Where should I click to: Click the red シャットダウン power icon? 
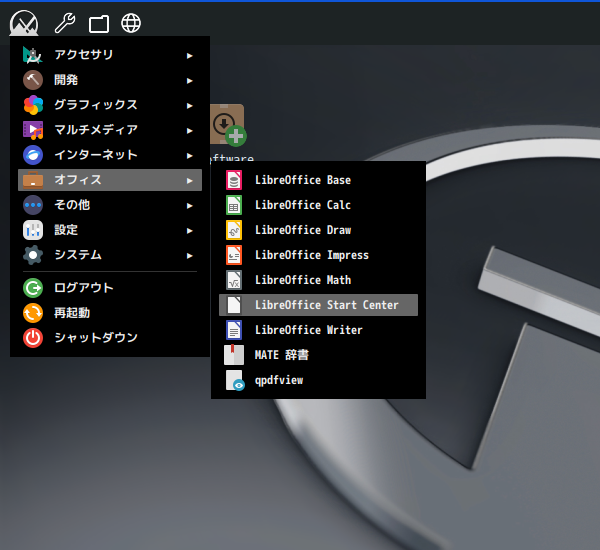point(33,338)
